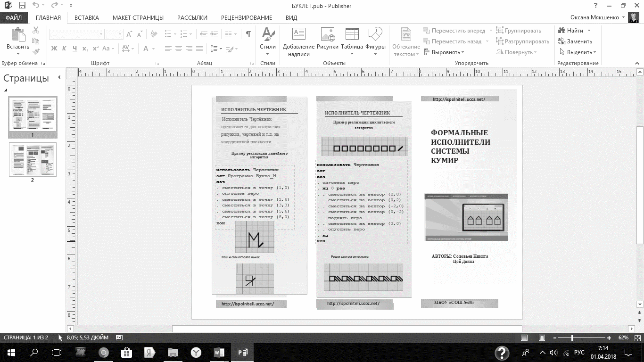Screen dimensions: 644x362
Task: Open the ВСТАВКА ribbon tab
Action: tap(87, 18)
